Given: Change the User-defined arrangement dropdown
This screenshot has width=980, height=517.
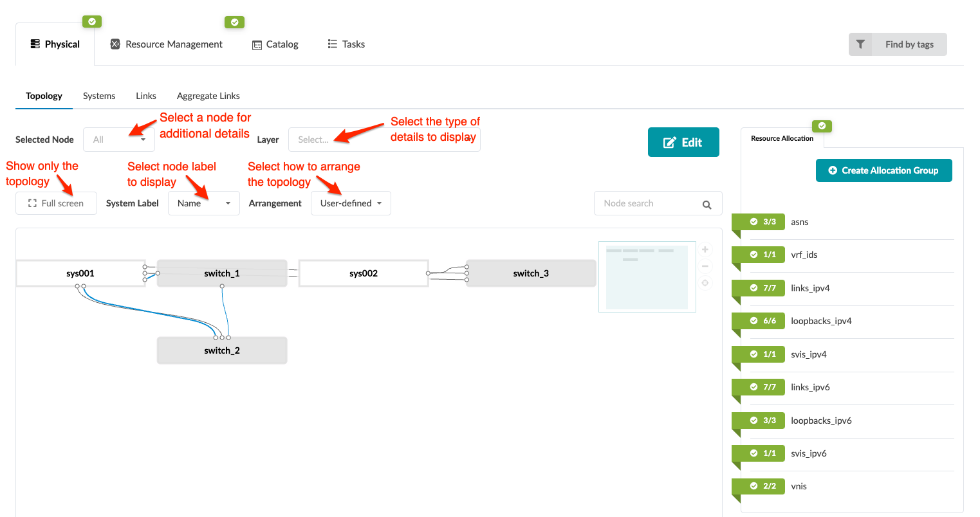Looking at the screenshot, I should click(351, 203).
